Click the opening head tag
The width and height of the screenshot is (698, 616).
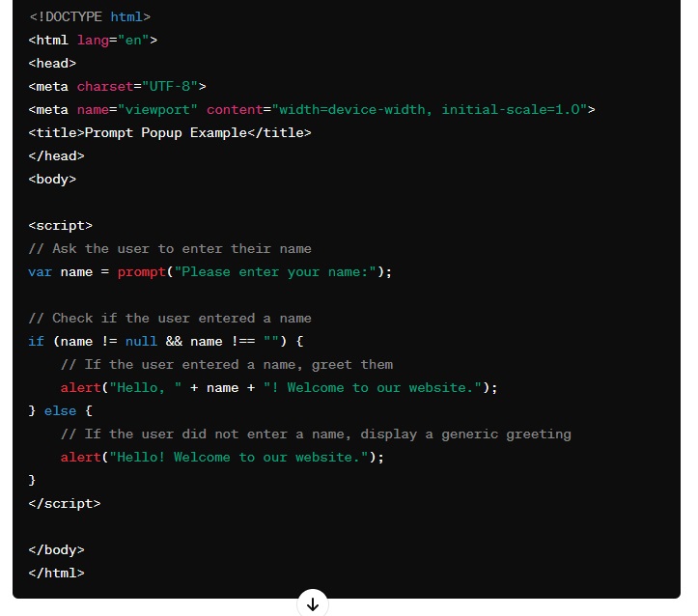coord(52,63)
